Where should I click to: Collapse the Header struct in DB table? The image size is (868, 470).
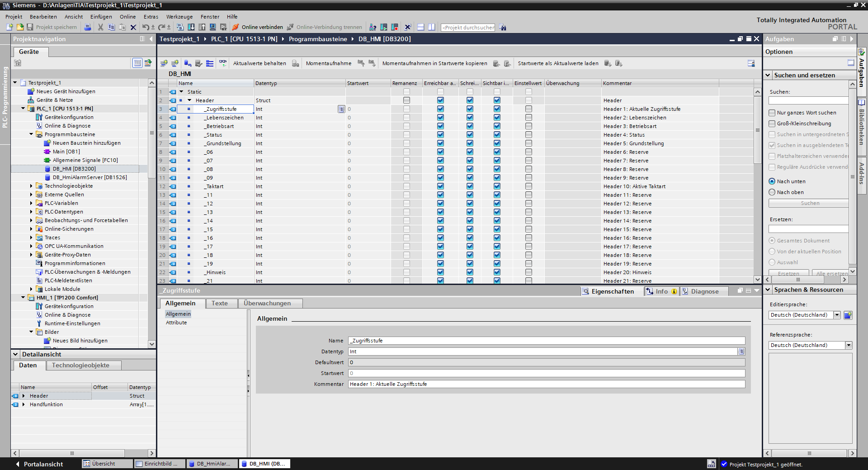tap(189, 100)
